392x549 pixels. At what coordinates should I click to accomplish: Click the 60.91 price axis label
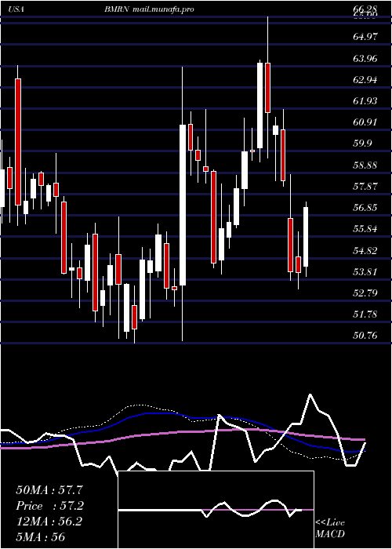365,122
